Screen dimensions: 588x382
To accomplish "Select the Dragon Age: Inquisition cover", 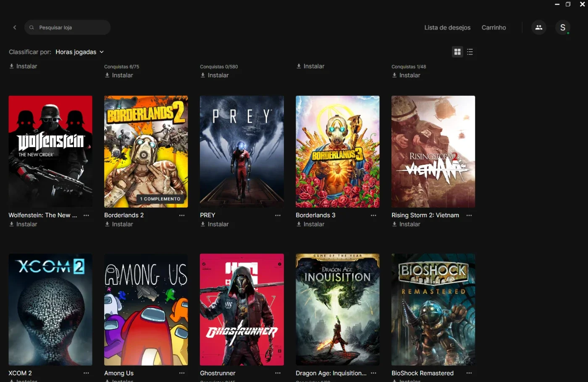I will [x=338, y=310].
